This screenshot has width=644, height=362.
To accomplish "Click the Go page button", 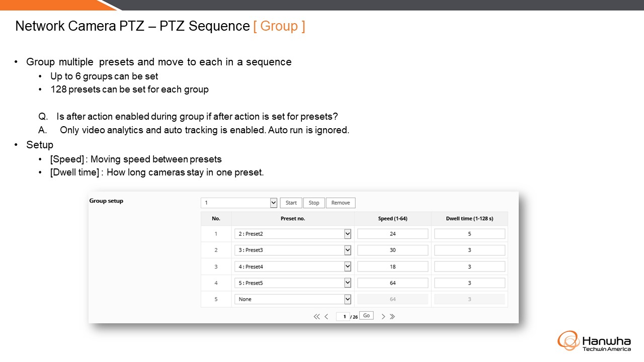I will point(366,316).
